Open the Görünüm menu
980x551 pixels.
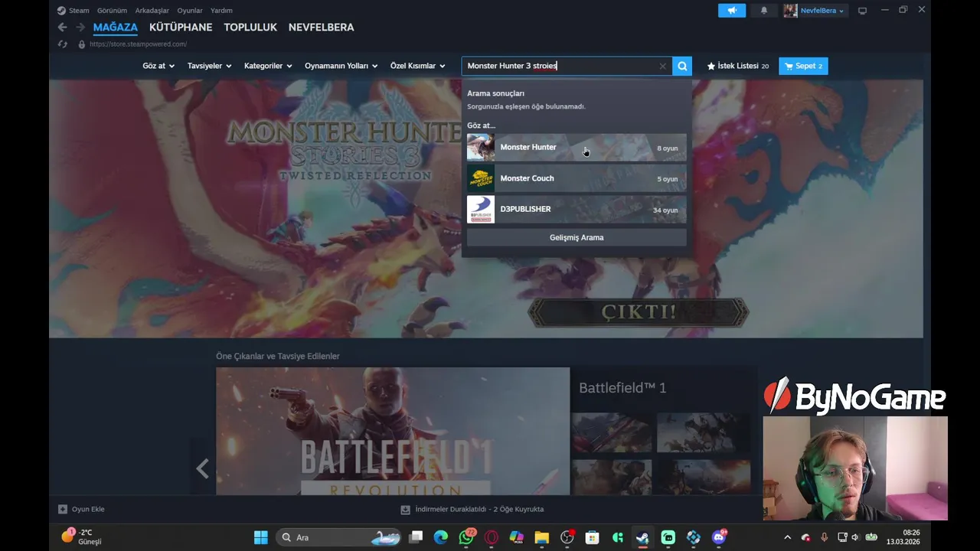click(x=112, y=11)
